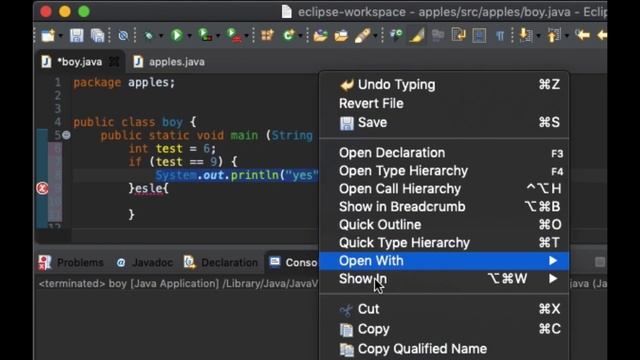
Task: Click the Next Annotation arrow icon
Action: pyautogui.click(x=526, y=36)
